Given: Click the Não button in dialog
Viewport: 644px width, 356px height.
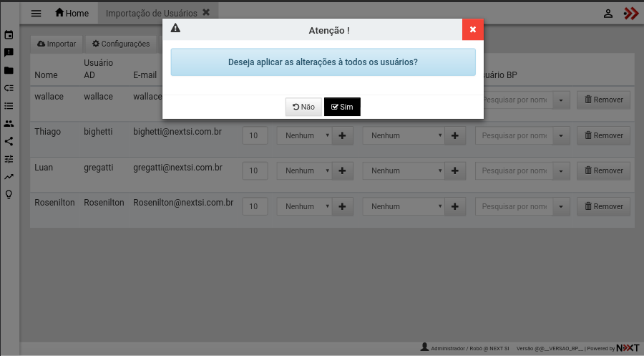Looking at the screenshot, I should 303,107.
